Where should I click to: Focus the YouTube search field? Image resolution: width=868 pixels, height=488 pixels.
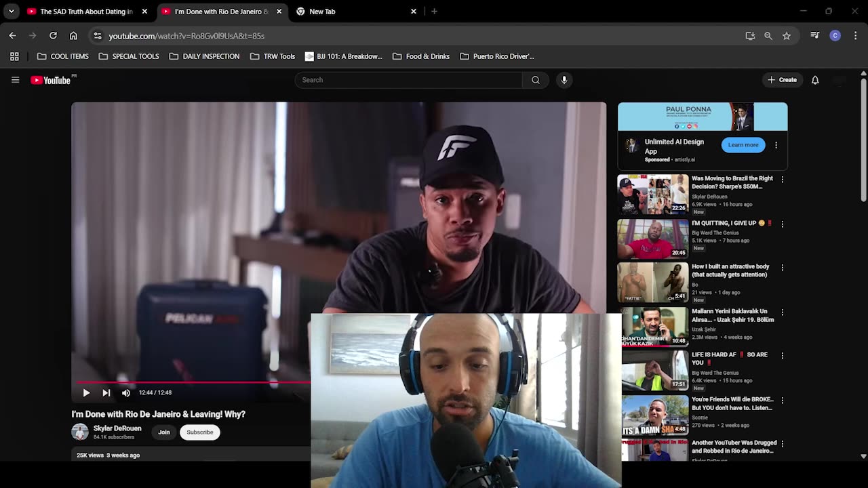point(408,80)
